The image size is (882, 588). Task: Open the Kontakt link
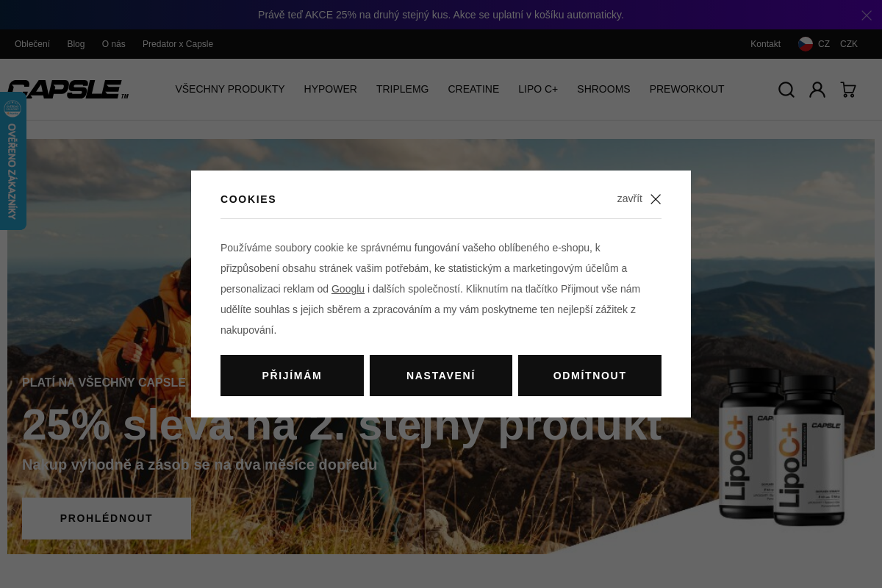point(765,44)
